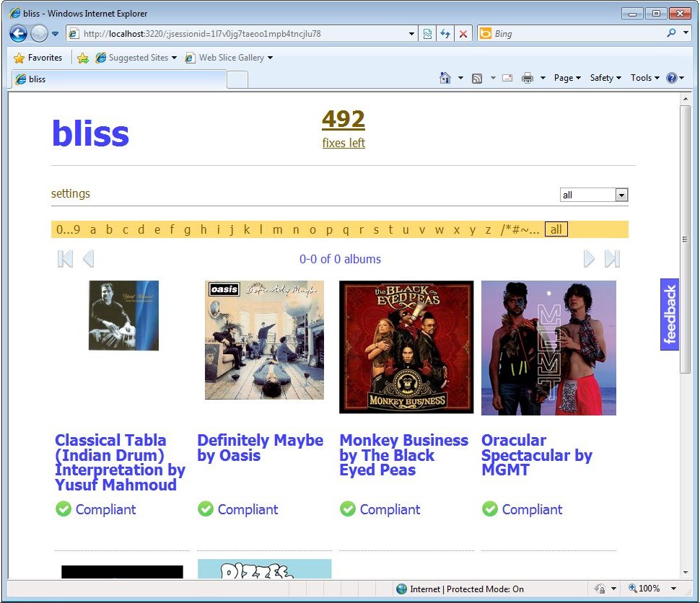The width and height of the screenshot is (700, 603).
Task: Click the Classical Tabla album cover
Action: (123, 315)
